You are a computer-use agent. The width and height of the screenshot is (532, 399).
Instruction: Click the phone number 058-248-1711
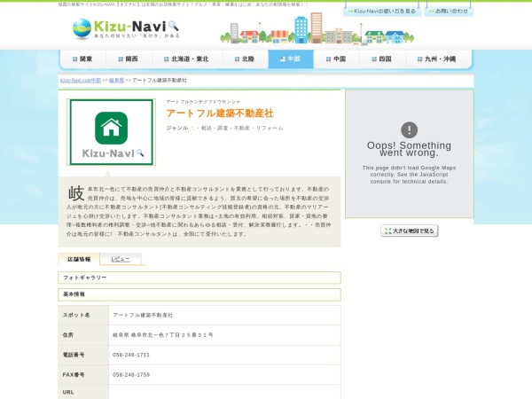[x=131, y=355]
